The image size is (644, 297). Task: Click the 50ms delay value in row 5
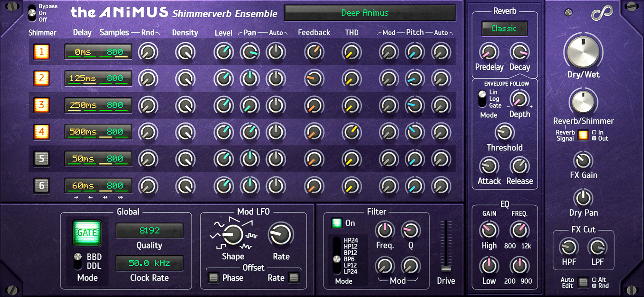[82, 159]
